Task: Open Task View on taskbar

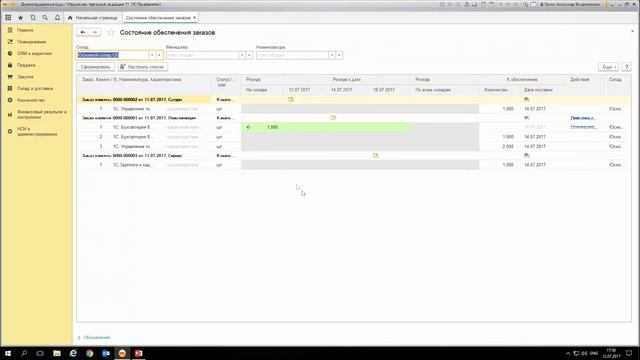Action: pyautogui.click(x=40, y=353)
